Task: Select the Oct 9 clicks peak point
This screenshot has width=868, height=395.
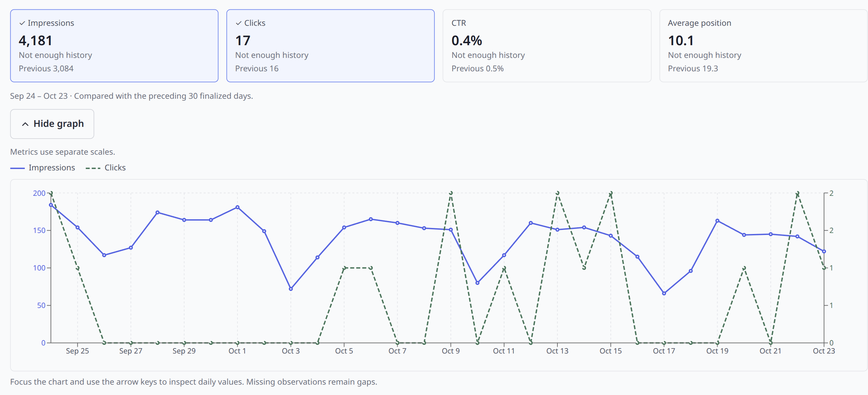Action: (x=451, y=193)
